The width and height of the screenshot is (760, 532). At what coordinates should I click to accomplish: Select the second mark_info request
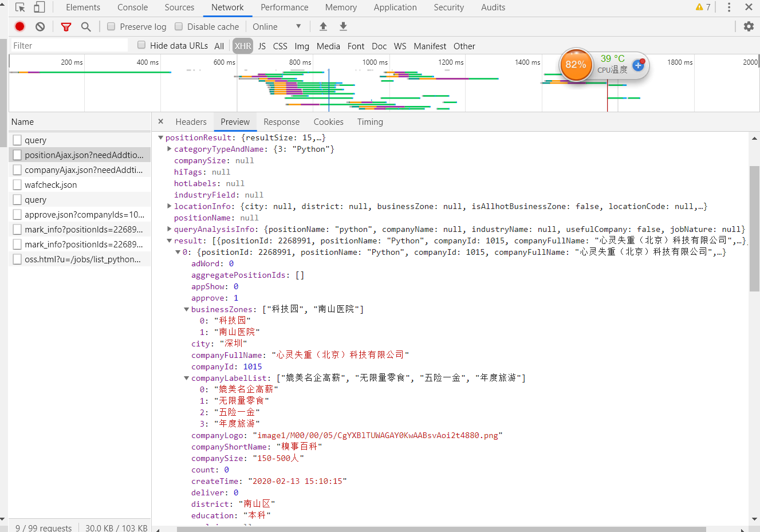(x=80, y=245)
